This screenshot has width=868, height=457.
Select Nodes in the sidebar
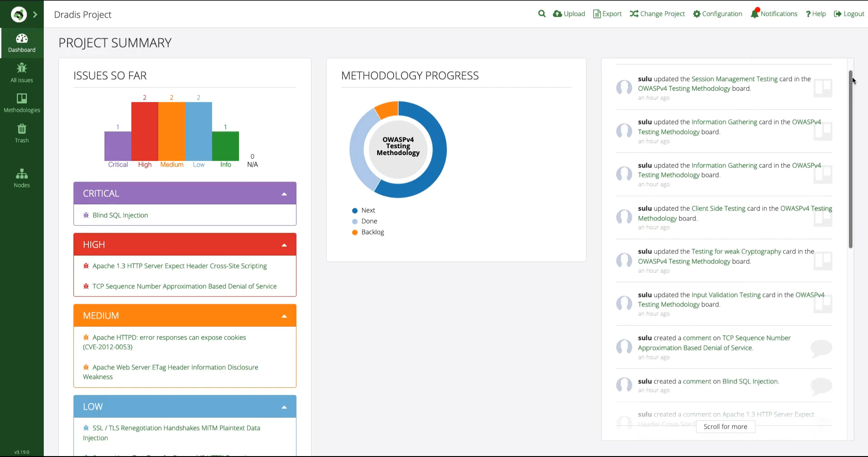[x=21, y=177]
